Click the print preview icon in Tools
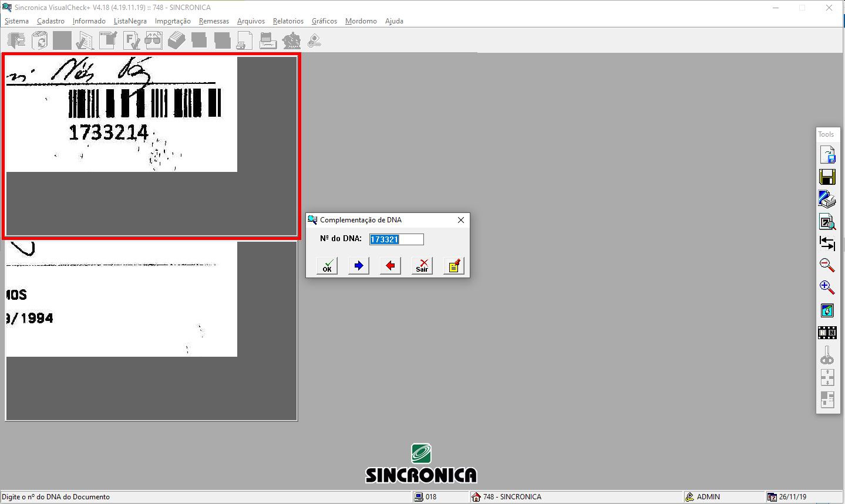Image resolution: width=845 pixels, height=504 pixels. click(827, 222)
